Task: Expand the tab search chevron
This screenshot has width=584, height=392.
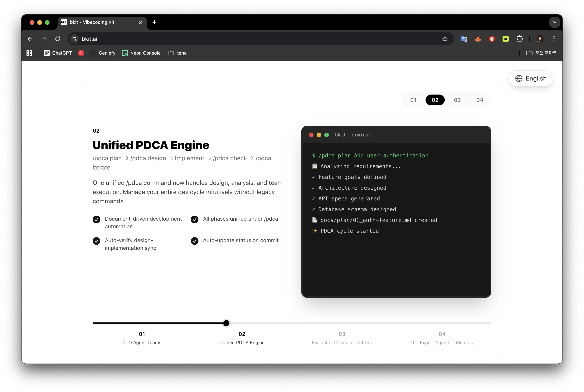Action: coord(555,22)
